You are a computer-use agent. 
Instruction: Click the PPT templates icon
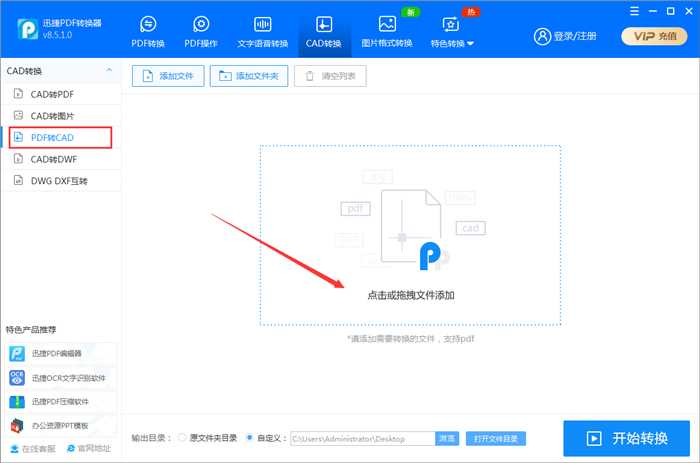tap(17, 425)
